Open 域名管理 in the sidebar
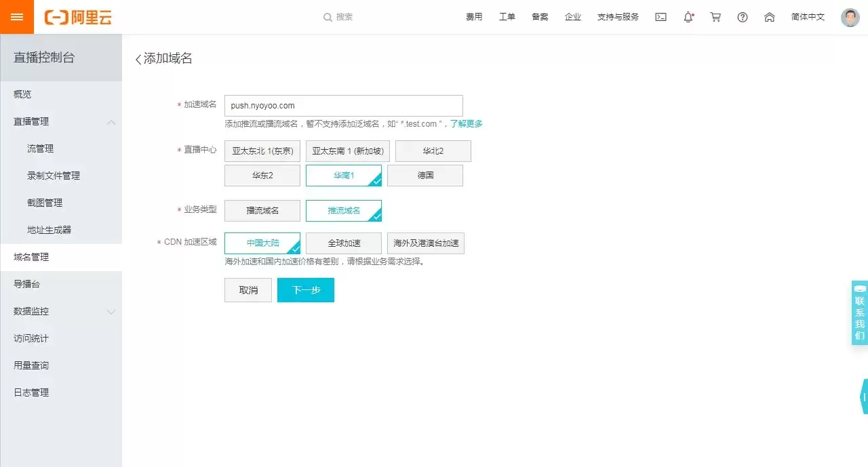Image resolution: width=868 pixels, height=467 pixels. pos(61,257)
